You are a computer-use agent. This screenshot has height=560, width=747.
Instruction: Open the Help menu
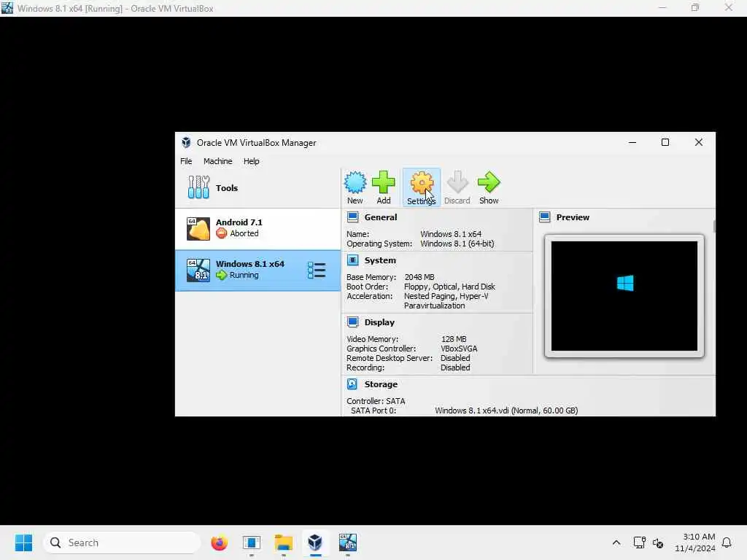(x=251, y=161)
